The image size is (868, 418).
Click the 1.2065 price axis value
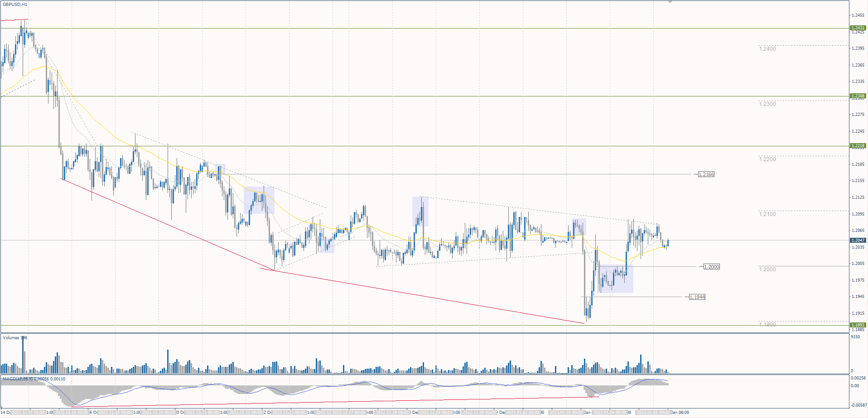[858, 231]
